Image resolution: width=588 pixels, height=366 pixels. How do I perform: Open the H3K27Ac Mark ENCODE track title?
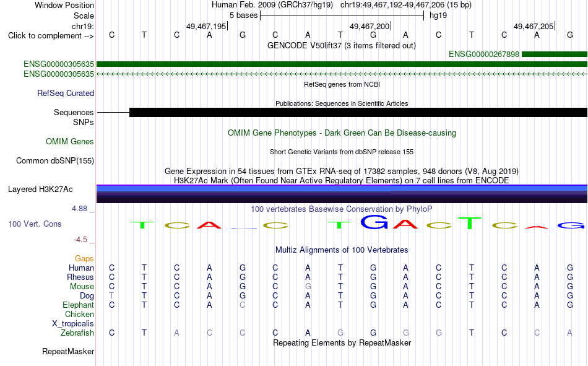coord(342,181)
